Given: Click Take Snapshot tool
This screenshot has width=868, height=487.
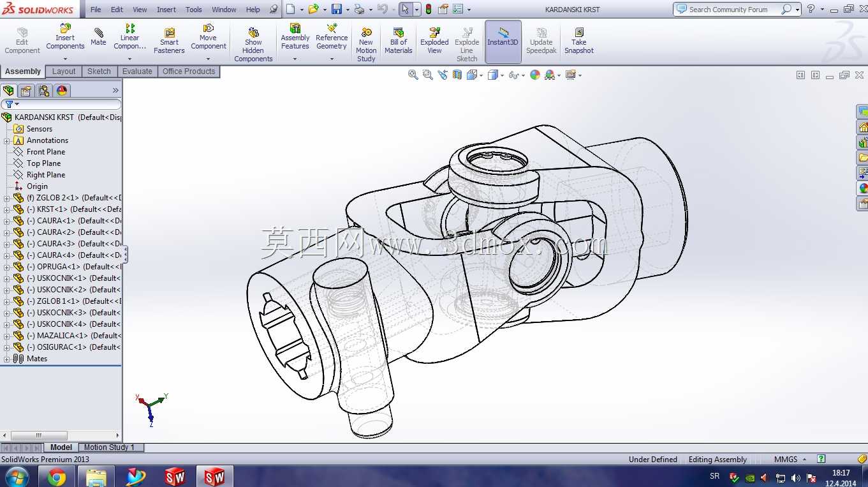Looking at the screenshot, I should click(x=578, y=41).
